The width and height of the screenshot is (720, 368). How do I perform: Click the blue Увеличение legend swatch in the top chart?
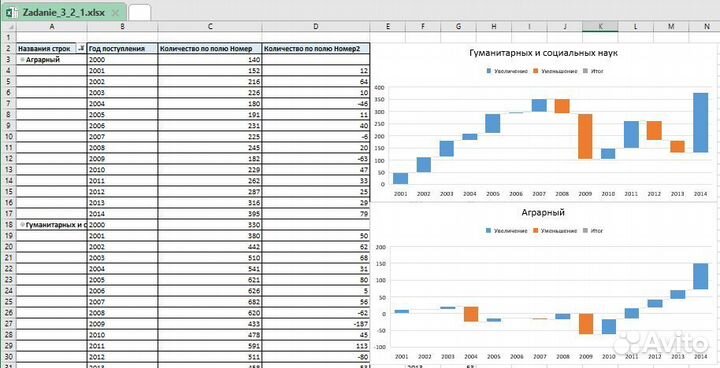click(489, 71)
